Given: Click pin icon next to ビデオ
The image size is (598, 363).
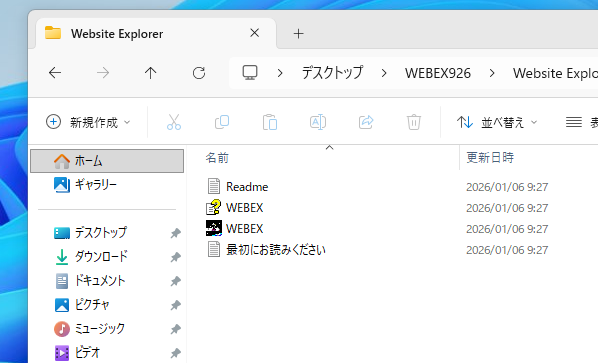Looking at the screenshot, I should tap(175, 353).
